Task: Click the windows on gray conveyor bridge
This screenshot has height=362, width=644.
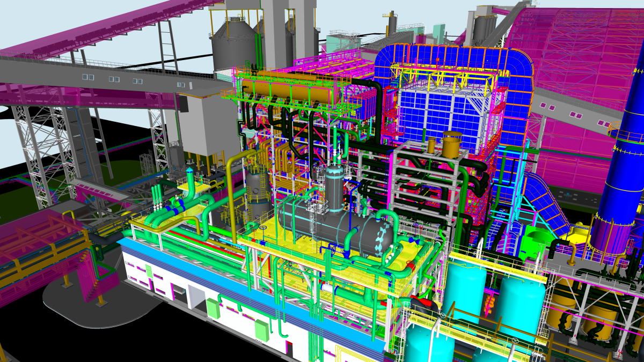Action: (114, 79)
